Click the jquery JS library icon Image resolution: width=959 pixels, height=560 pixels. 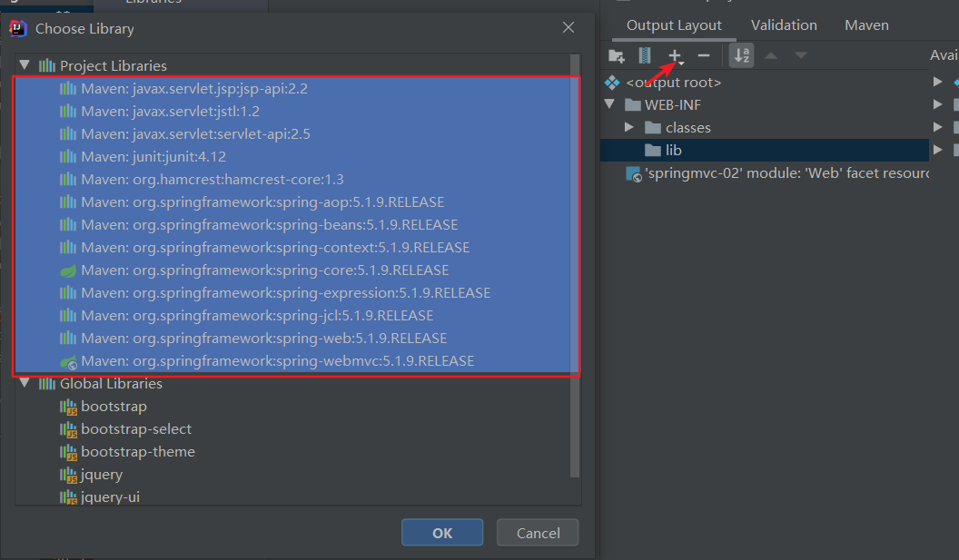click(x=68, y=475)
